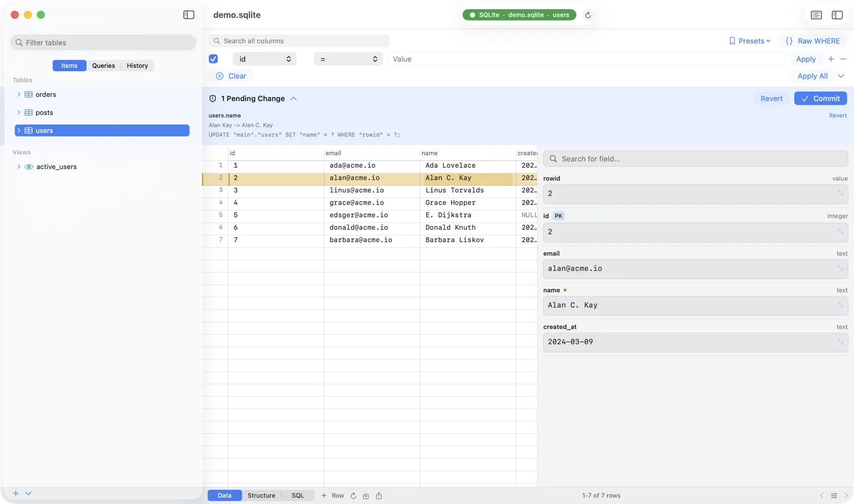Click the orders table grid icon
This screenshot has width=854, height=504.
pyautogui.click(x=29, y=94)
